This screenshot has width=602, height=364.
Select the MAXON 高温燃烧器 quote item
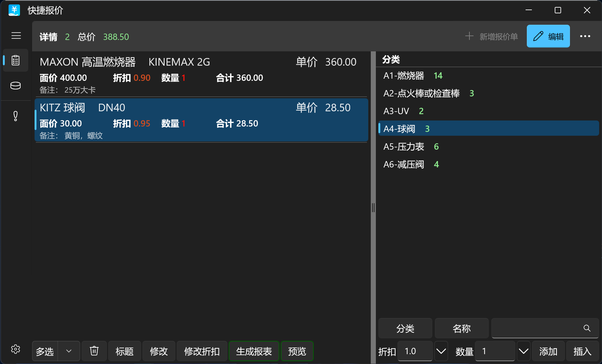point(201,75)
